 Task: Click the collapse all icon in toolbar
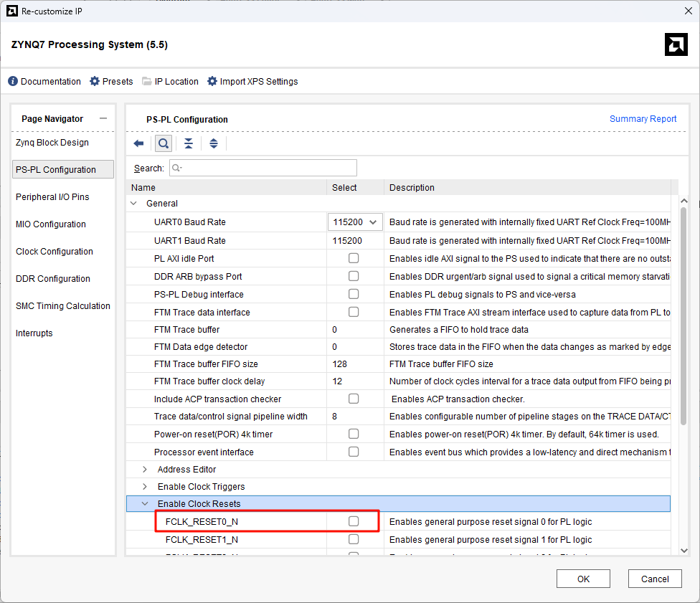(189, 143)
